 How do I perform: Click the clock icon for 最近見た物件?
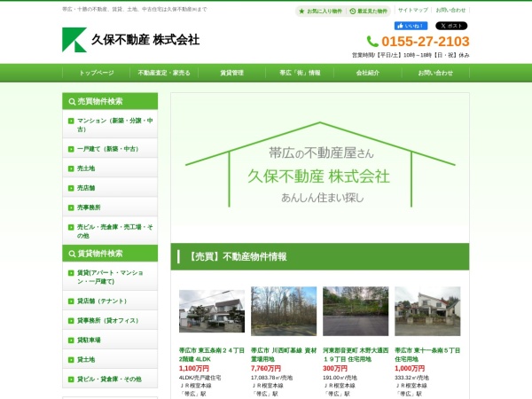pos(353,12)
